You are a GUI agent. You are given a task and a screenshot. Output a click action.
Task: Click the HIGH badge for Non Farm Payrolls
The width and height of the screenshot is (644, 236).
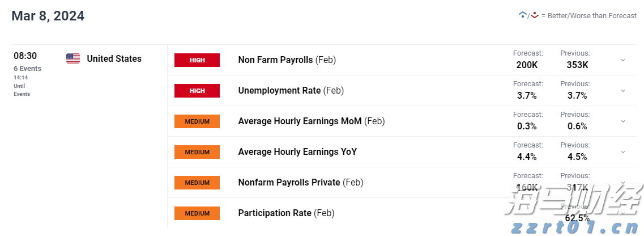[197, 60]
